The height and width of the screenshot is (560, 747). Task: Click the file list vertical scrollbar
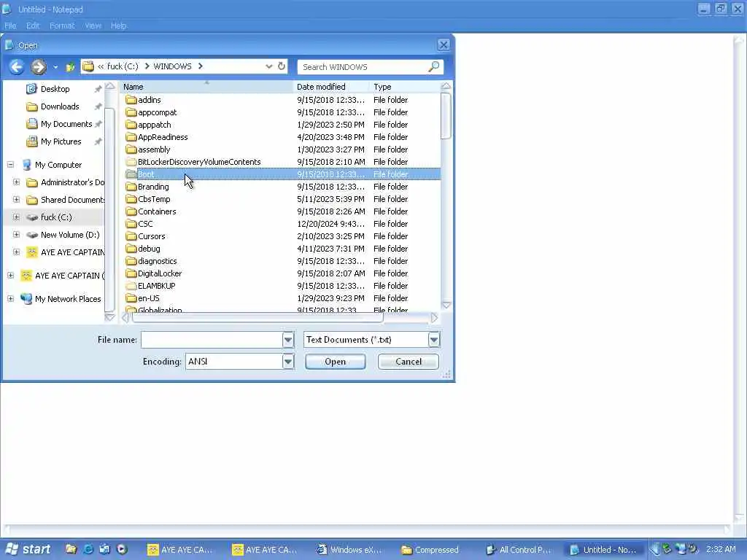click(446, 116)
